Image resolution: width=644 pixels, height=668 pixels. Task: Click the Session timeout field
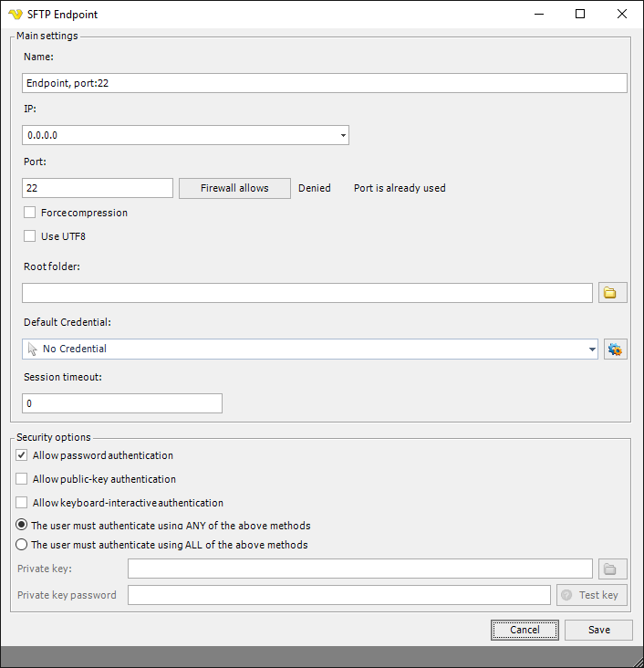(121, 403)
